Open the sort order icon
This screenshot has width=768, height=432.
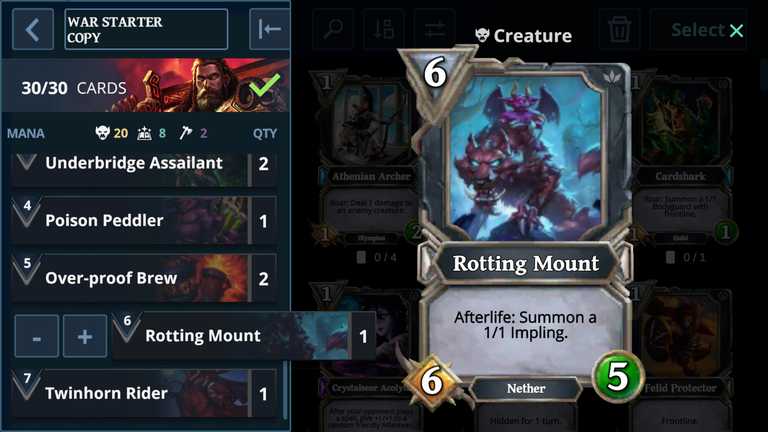coord(384,29)
